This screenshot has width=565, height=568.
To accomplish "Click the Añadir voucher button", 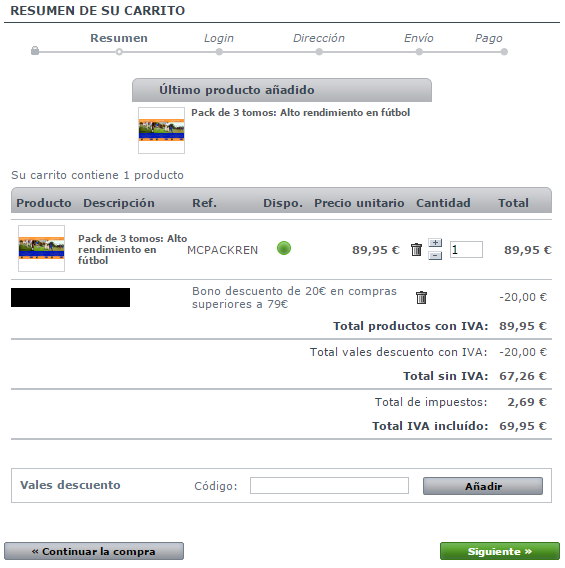I will [x=483, y=486].
